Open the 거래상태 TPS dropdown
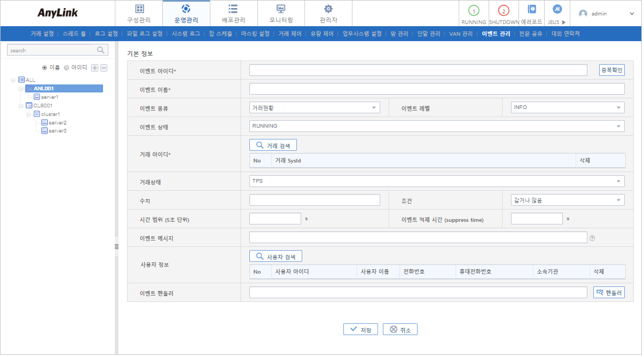This screenshot has height=357, width=644. coord(619,181)
